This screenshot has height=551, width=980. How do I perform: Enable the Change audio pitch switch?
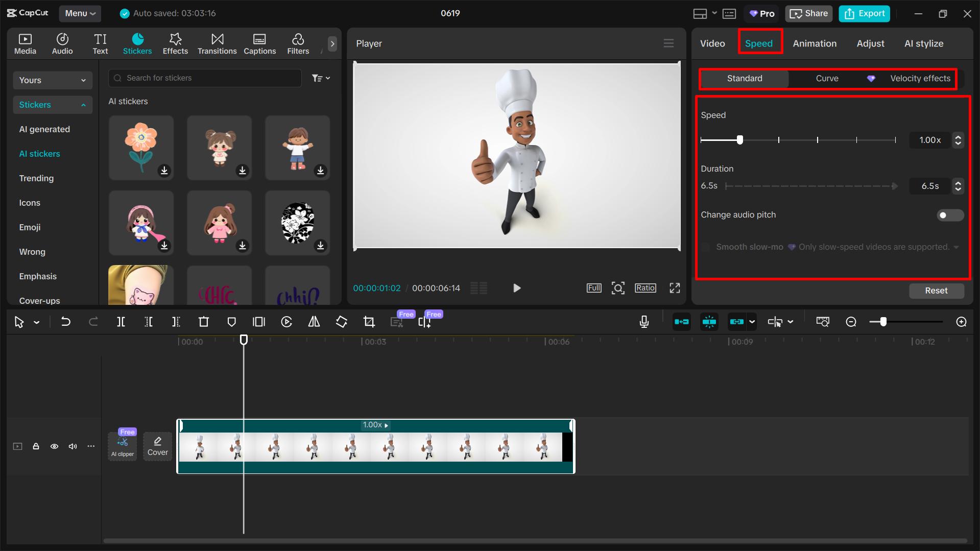(x=949, y=215)
